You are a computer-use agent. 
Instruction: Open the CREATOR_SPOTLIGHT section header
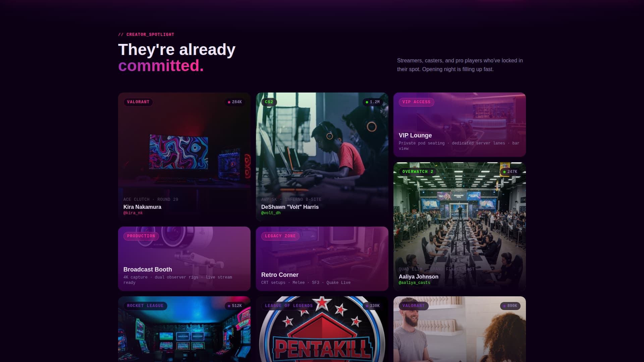(146, 35)
